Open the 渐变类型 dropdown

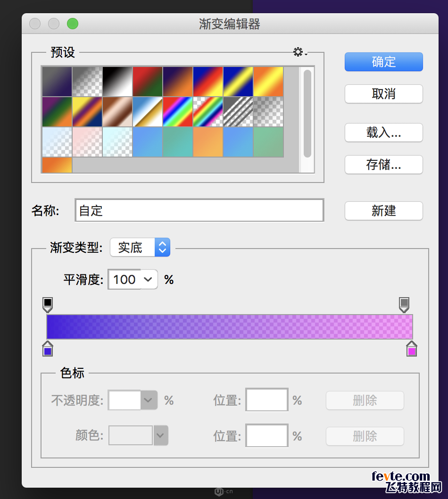pos(140,247)
